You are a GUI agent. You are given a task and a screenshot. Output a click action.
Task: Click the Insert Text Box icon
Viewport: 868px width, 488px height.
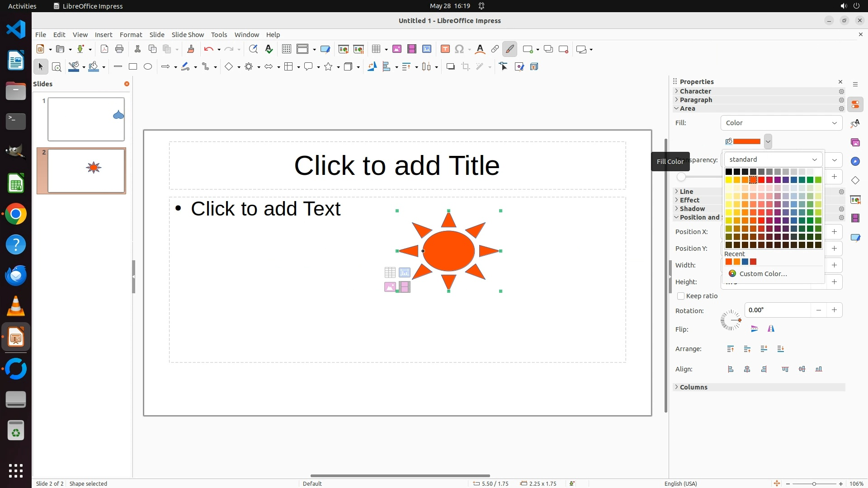pyautogui.click(x=445, y=49)
